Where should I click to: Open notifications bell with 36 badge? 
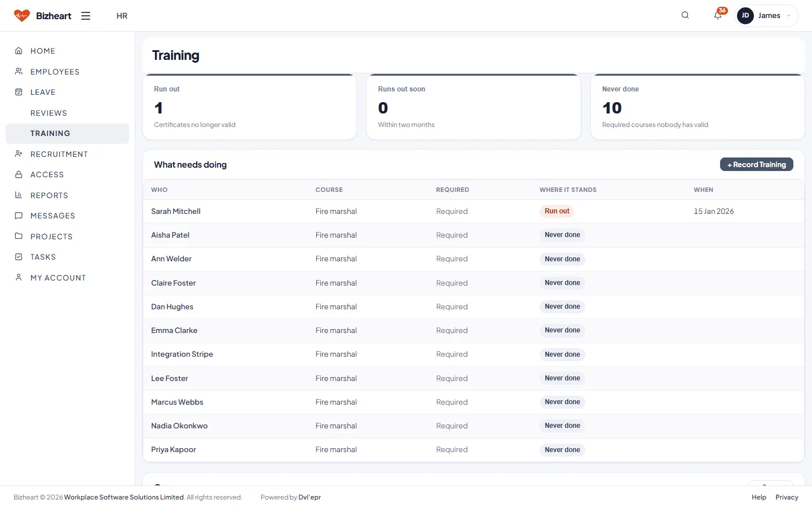point(718,15)
